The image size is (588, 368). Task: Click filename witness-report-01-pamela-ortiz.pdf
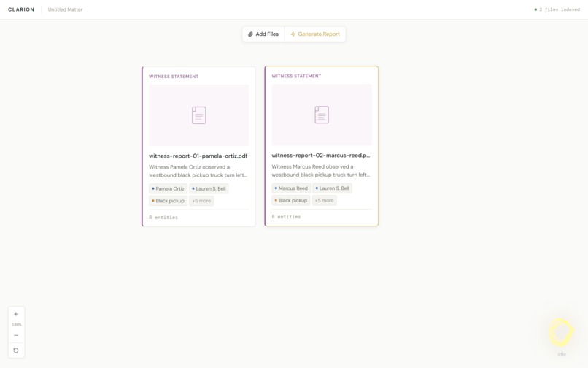198,156
